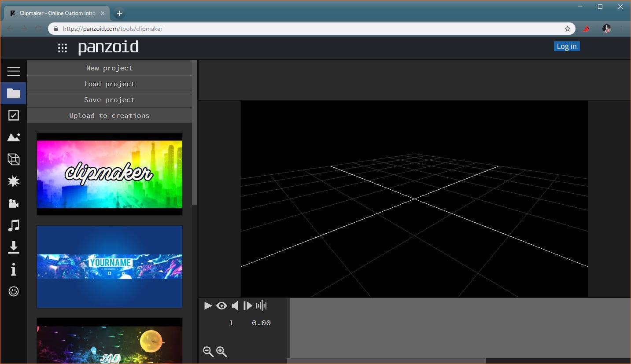Zoom out the timeline

pyautogui.click(x=208, y=352)
